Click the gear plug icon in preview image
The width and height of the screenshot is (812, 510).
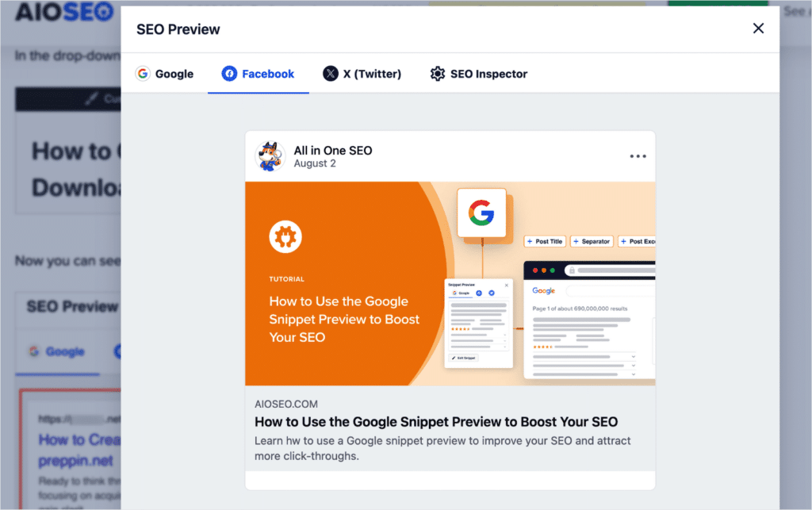pos(285,237)
